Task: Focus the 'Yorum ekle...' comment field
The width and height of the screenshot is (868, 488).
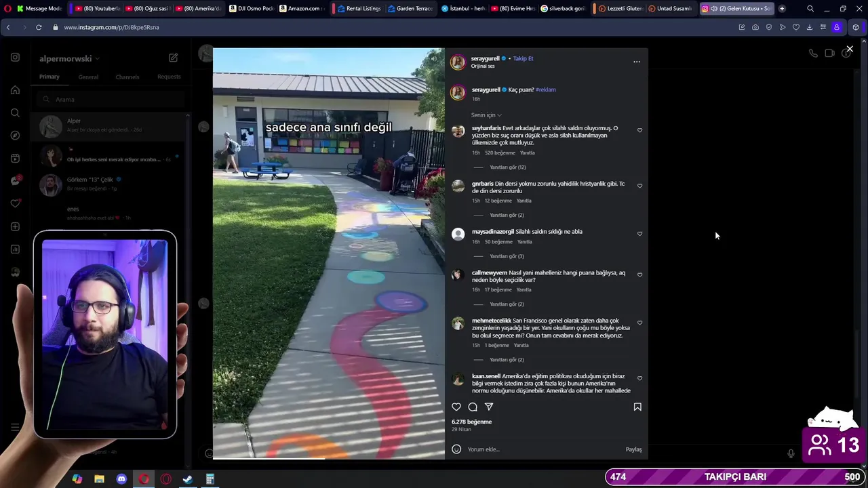Action: (x=542, y=449)
